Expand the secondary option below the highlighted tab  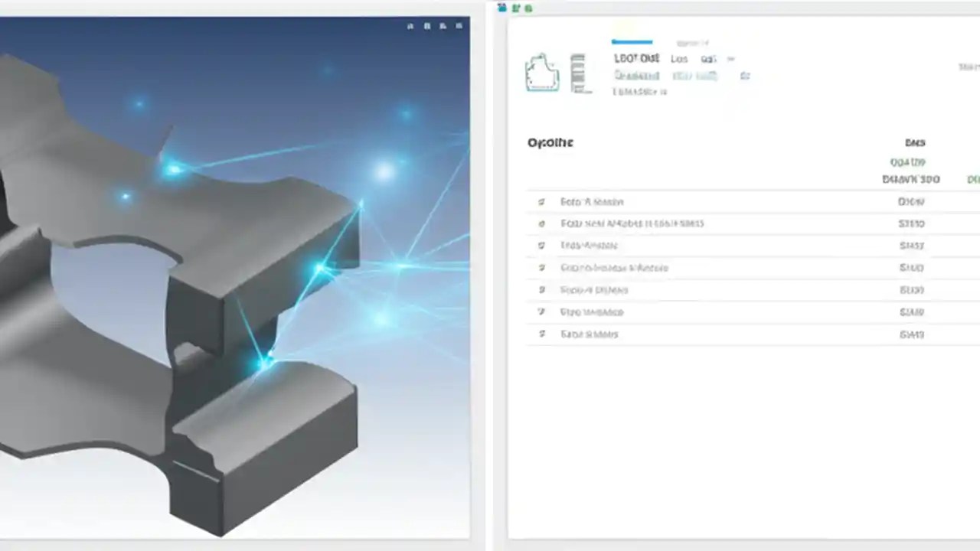636,76
